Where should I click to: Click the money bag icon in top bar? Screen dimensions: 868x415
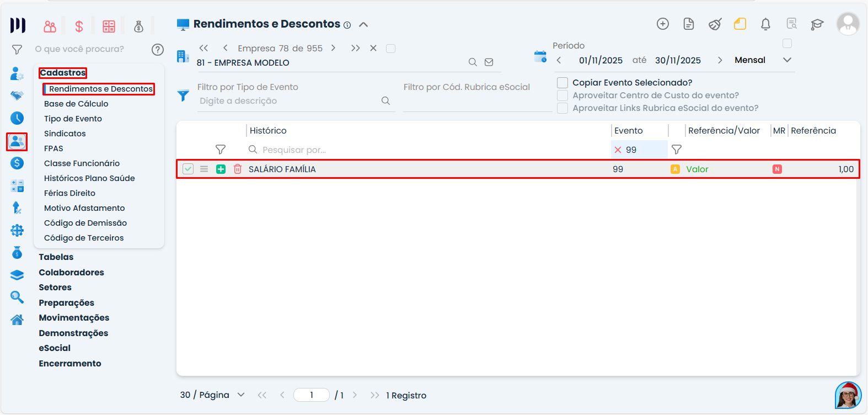pyautogui.click(x=138, y=26)
